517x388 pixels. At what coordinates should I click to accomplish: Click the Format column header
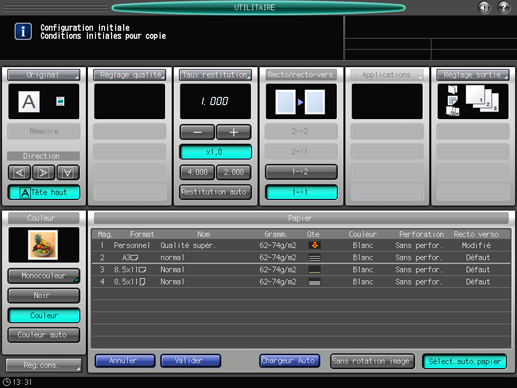pyautogui.click(x=142, y=234)
